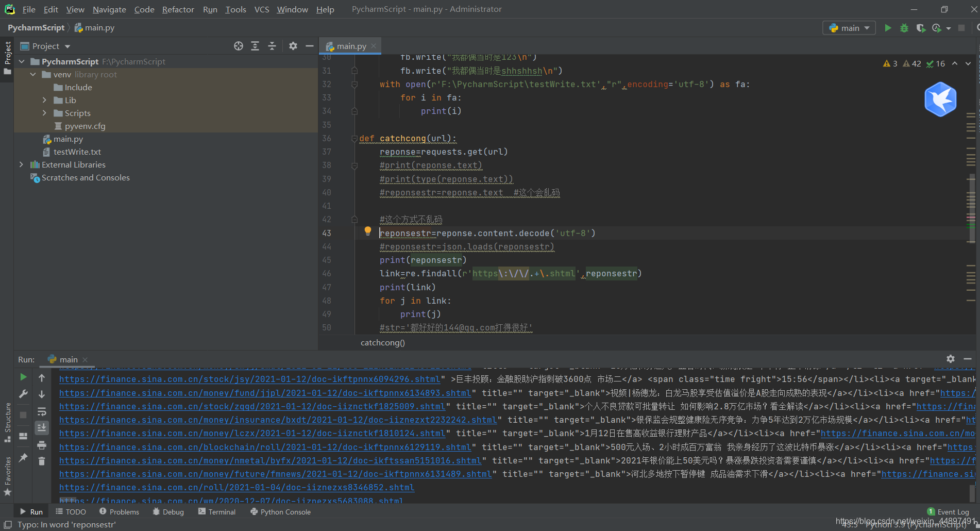Open run configuration wrench icon
This screenshot has width=980, height=531.
23,394
